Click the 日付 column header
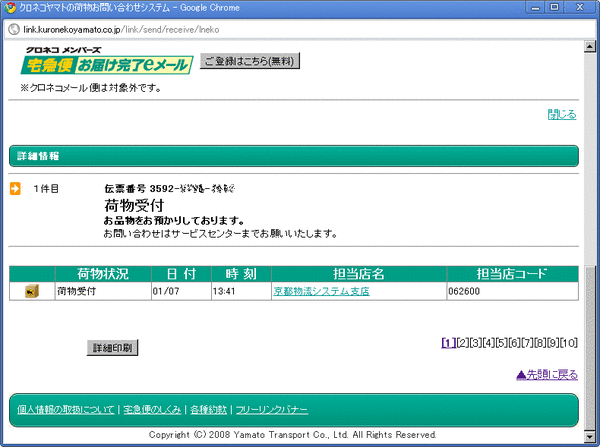Screen dimensions: 600x447 click(181, 274)
